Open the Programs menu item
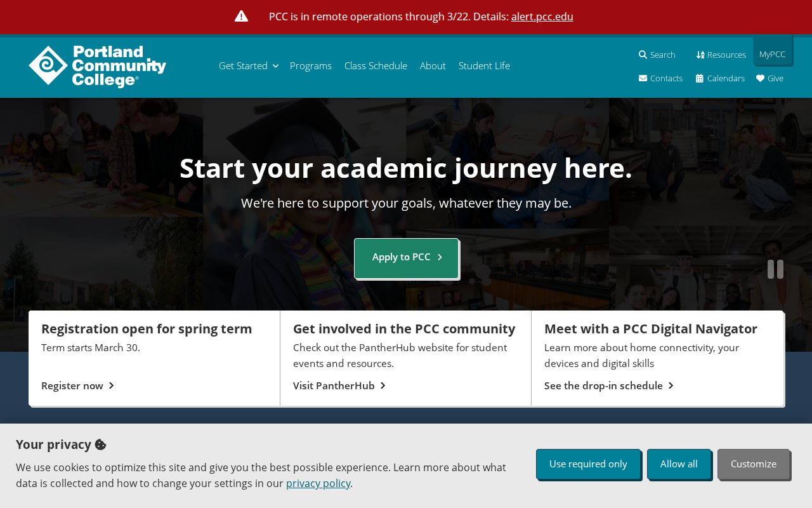This screenshot has height=508, width=812. tap(311, 66)
